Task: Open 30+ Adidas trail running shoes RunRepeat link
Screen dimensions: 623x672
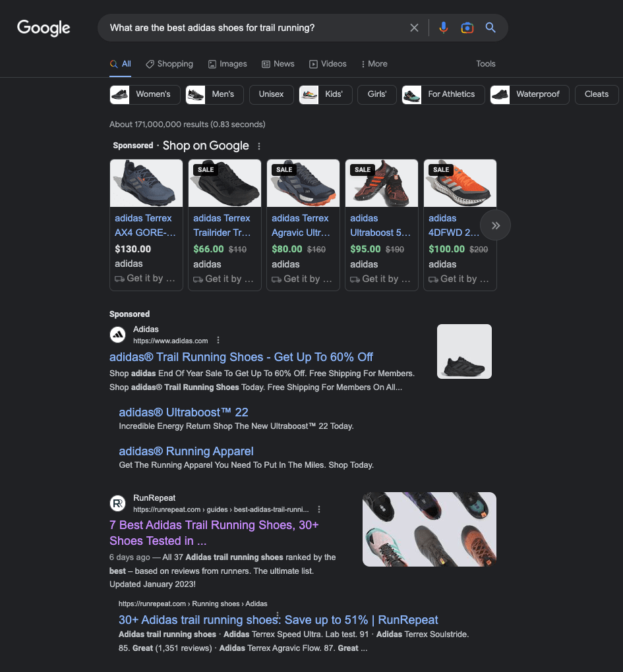Action: [278, 620]
